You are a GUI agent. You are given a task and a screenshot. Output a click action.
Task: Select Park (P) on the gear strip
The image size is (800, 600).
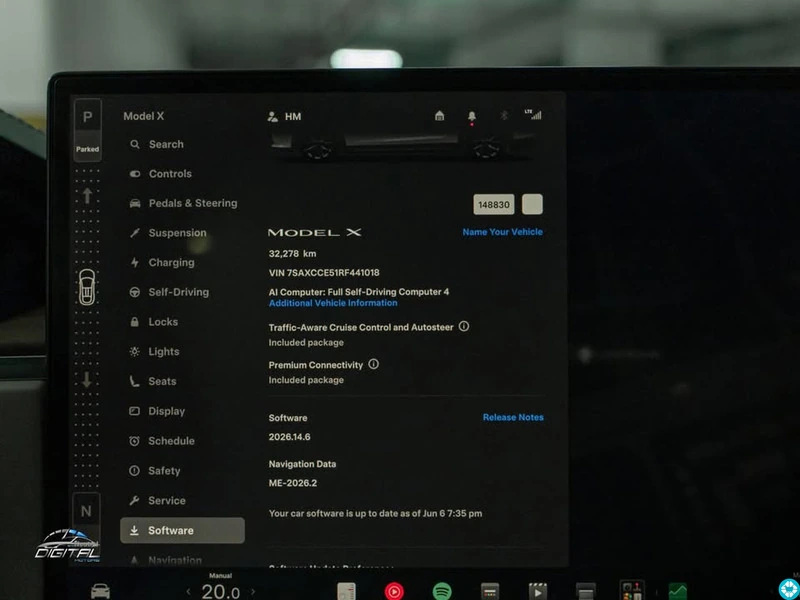(87, 117)
